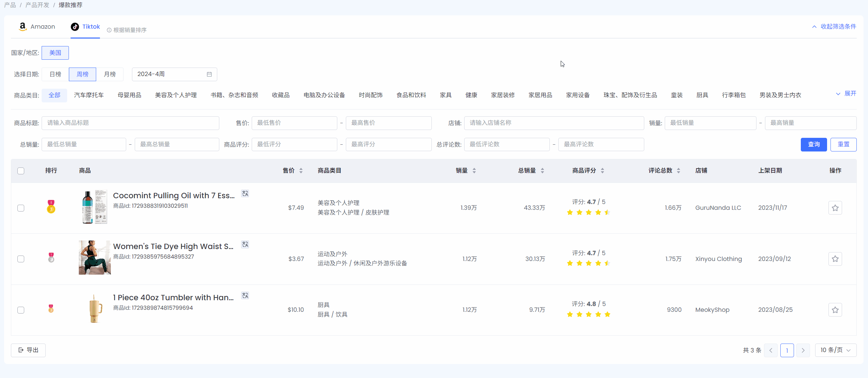Click translate icon beside 40oz Tumbler title
This screenshot has width=868, height=378.
click(245, 296)
